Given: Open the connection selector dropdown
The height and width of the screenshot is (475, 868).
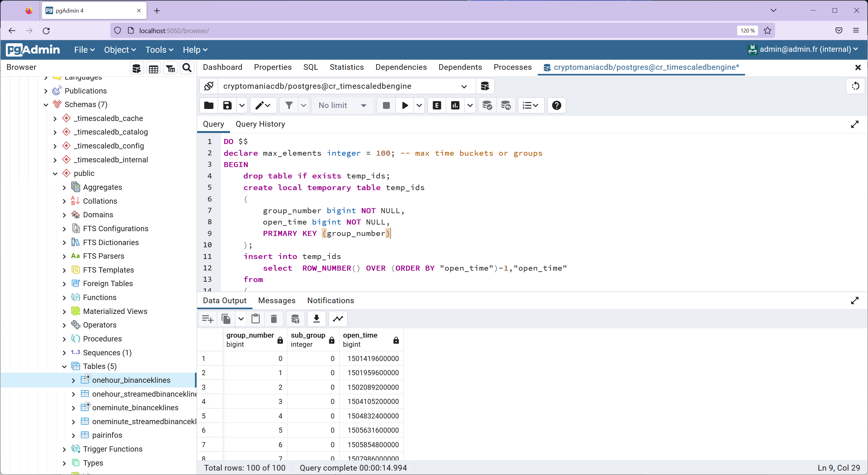Looking at the screenshot, I should pyautogui.click(x=464, y=87).
